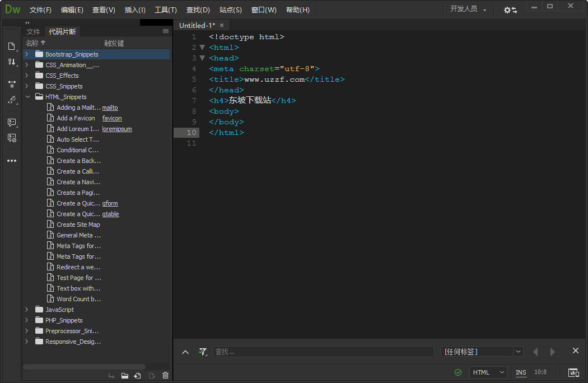Image resolution: width=588 pixels, height=383 pixels.
Task: Click the green checkmark linting status icon
Action: (x=458, y=372)
